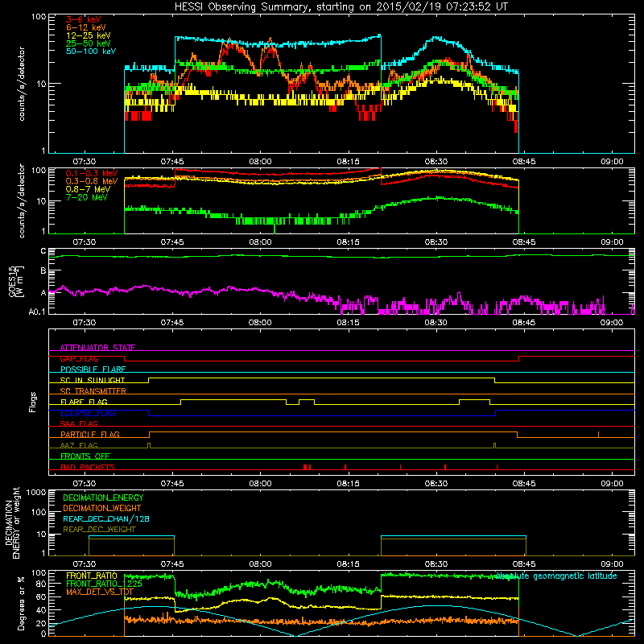Screen dimensions: 644x644
Task: Select the GAP_FLAG label
Action: (79, 358)
